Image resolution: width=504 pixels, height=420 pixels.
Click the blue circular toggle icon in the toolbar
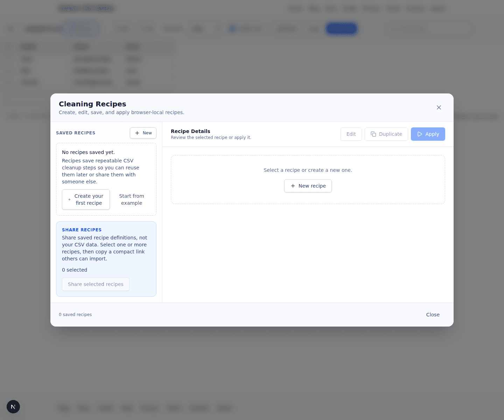[232, 29]
